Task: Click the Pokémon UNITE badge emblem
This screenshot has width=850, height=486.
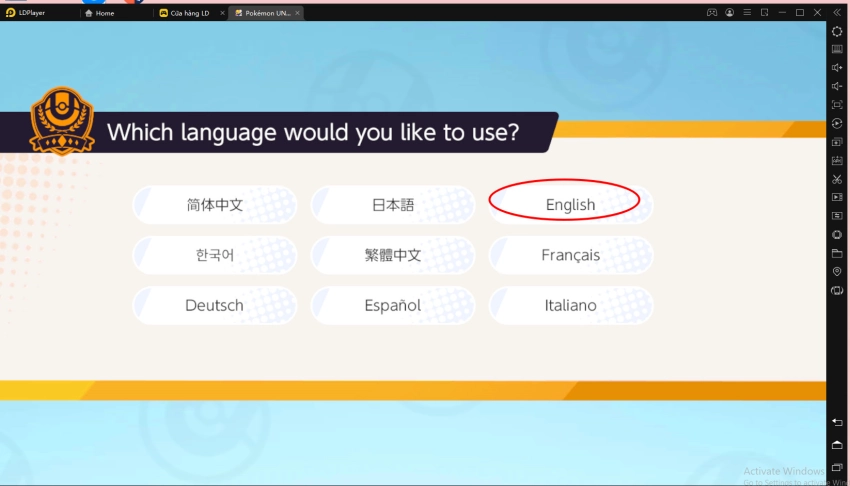Action: tap(62, 121)
